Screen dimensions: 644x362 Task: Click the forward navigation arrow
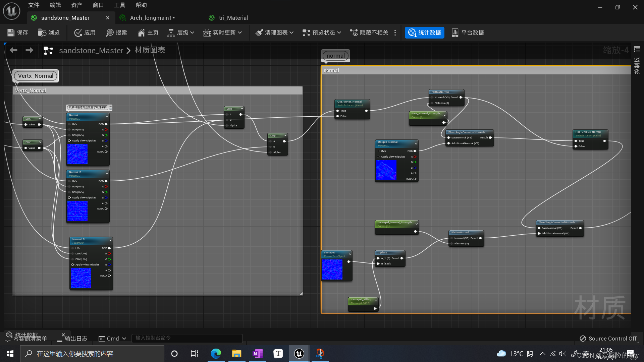pos(30,50)
